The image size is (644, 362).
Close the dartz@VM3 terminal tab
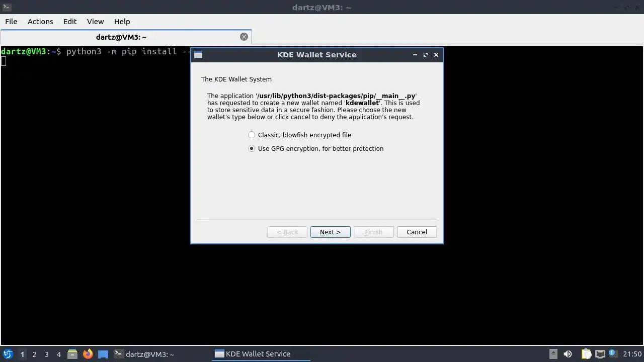244,37
